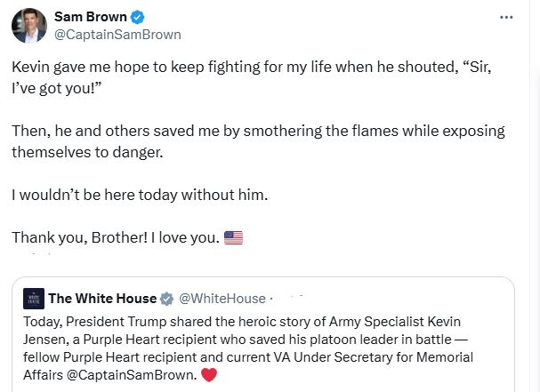
Task: Click the American flag emoji in the tweet
Action: [233, 237]
